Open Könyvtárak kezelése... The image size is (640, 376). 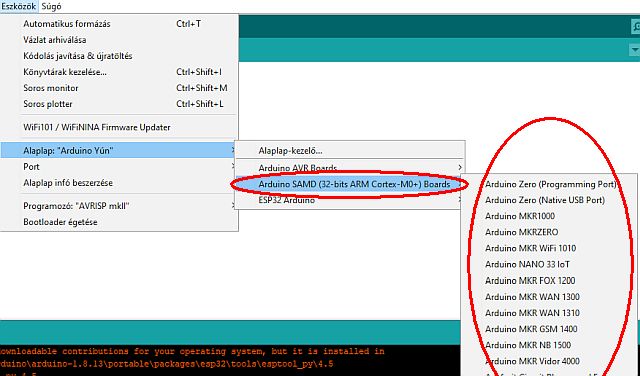(119, 72)
